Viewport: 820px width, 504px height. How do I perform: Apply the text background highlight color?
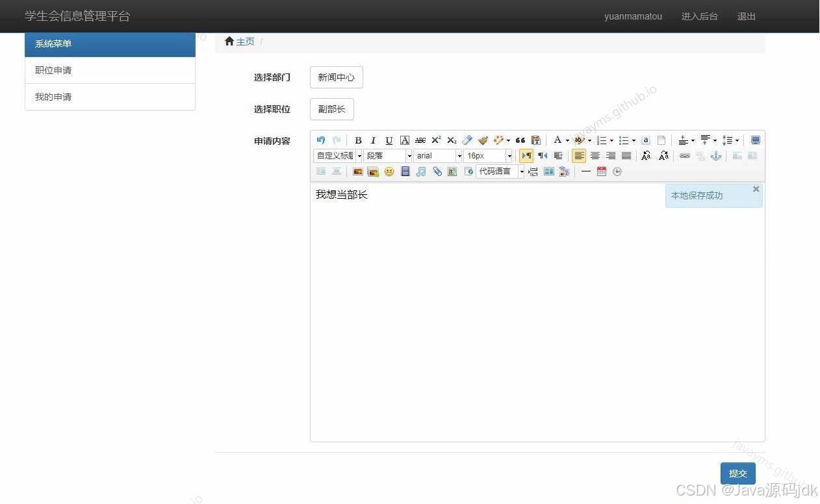click(x=579, y=140)
